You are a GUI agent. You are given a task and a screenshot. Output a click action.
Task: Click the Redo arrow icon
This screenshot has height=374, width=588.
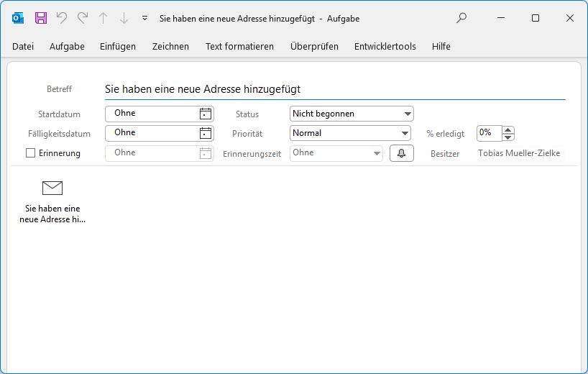[x=83, y=18]
